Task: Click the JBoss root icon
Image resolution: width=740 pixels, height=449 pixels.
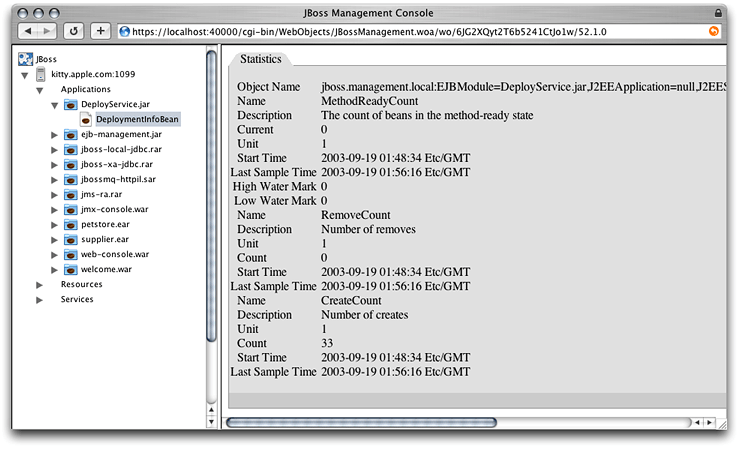Action: (25, 59)
